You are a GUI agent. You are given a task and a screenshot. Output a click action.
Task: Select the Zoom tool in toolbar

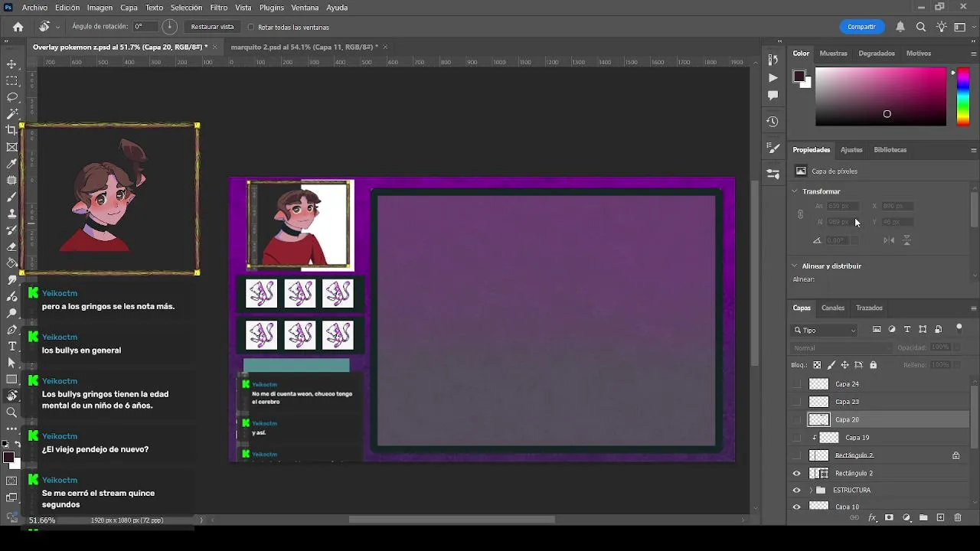11,412
